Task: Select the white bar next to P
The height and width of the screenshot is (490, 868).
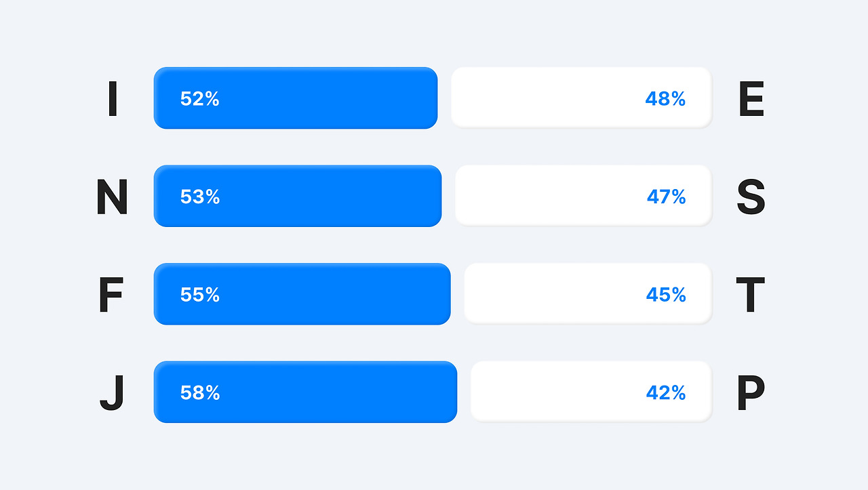Action: pyautogui.click(x=591, y=391)
